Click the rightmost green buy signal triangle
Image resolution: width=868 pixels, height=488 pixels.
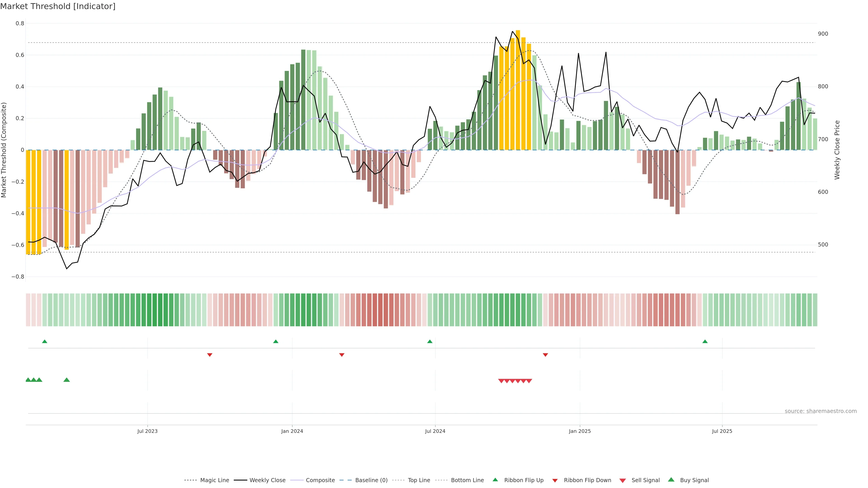(x=67, y=380)
